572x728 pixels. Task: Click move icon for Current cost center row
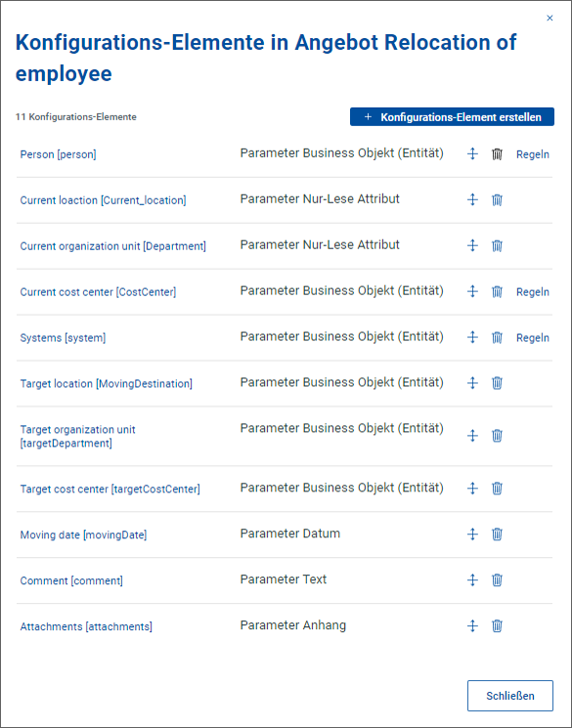472,291
